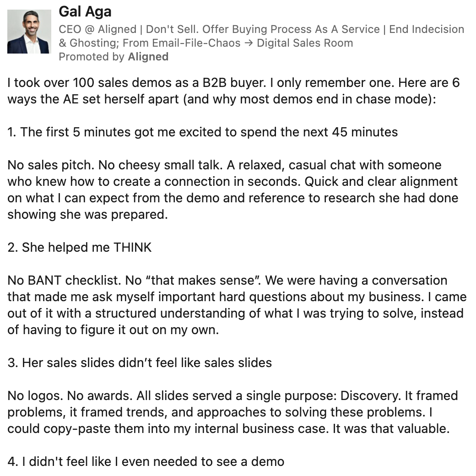
Task: Click the "Promoted by" label
Action: 92,57
